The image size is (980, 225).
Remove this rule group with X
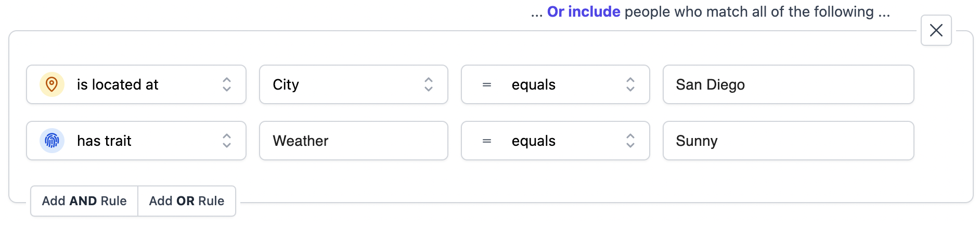pyautogui.click(x=936, y=30)
